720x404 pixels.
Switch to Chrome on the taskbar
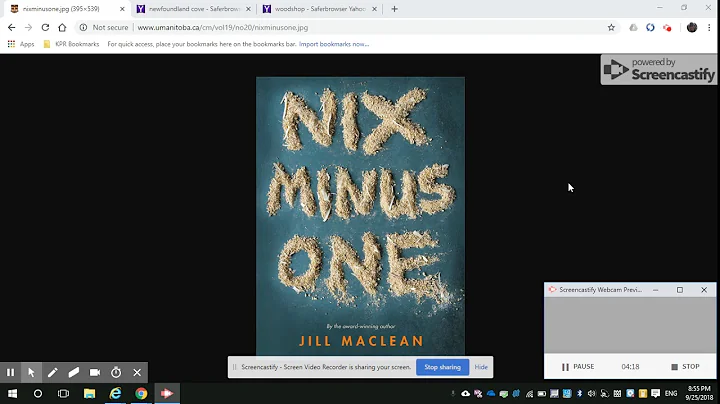coord(141,393)
